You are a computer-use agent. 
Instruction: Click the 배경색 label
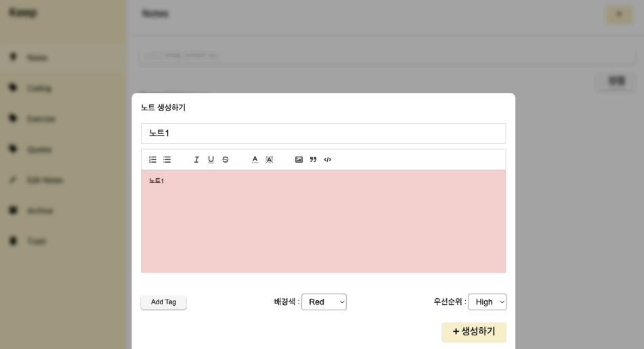tap(286, 302)
